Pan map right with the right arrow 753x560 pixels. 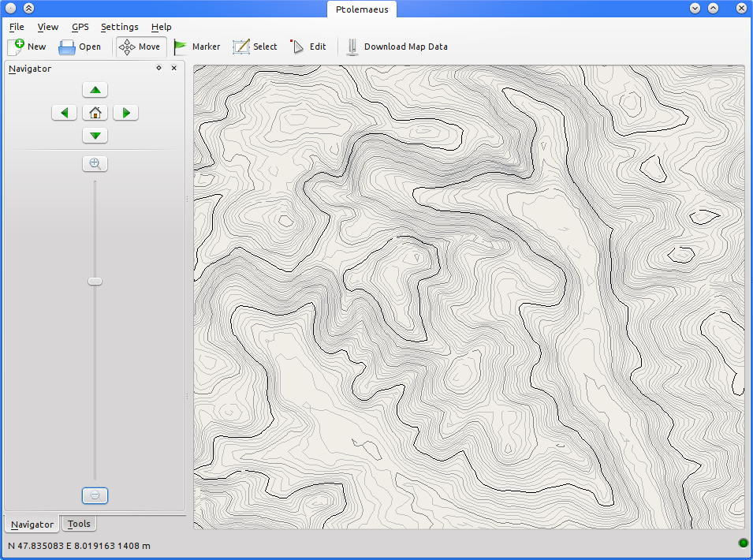(125, 113)
